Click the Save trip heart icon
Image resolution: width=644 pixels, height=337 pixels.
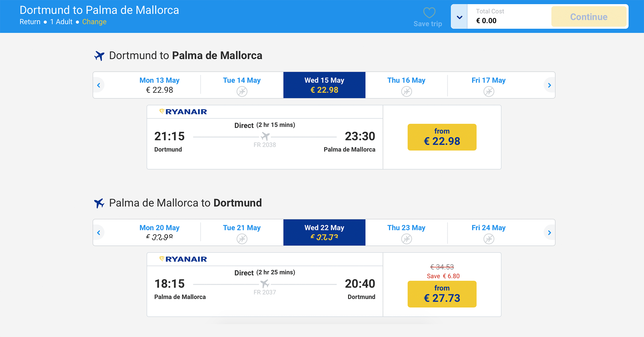(x=429, y=13)
